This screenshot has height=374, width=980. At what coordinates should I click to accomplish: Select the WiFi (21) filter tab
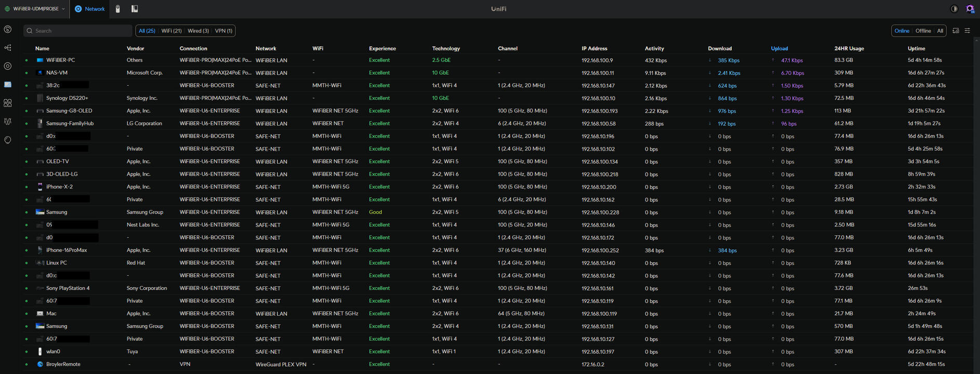point(171,31)
